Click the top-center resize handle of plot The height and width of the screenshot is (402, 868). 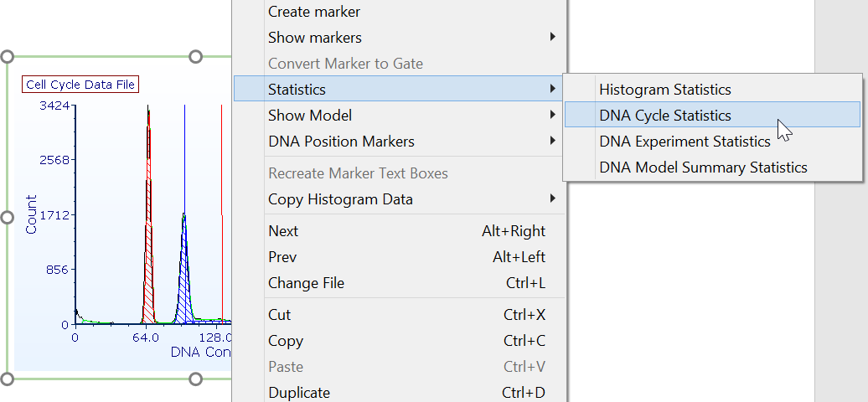196,56
